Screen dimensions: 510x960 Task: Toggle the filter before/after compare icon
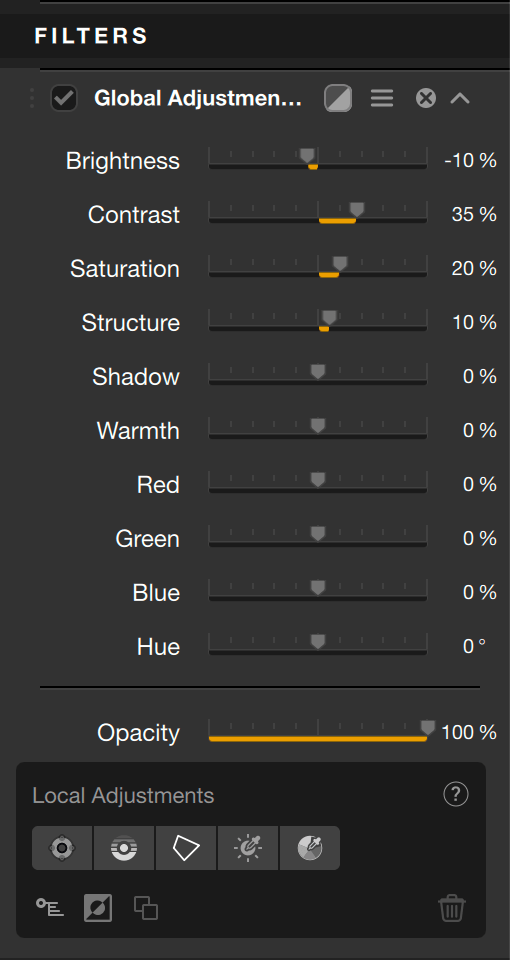(x=338, y=98)
